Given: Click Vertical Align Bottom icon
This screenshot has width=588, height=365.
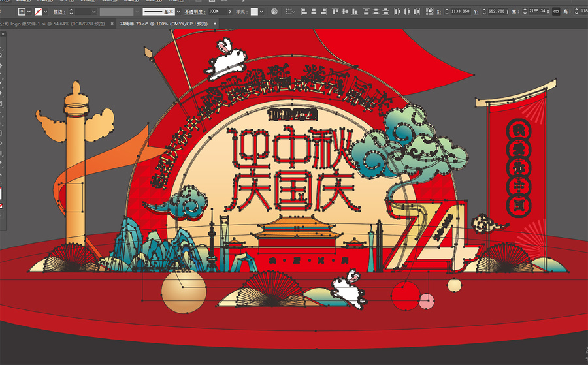Looking at the screenshot, I should point(354,12).
